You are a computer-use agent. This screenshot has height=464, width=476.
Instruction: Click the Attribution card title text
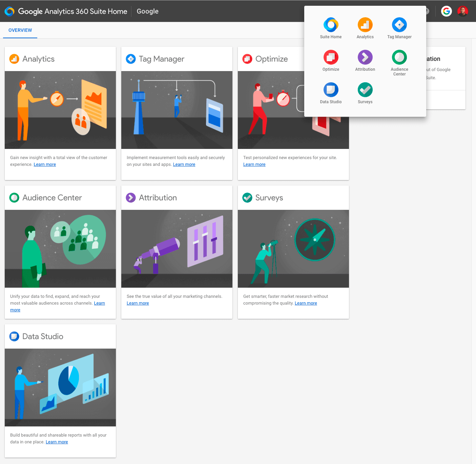158,198
